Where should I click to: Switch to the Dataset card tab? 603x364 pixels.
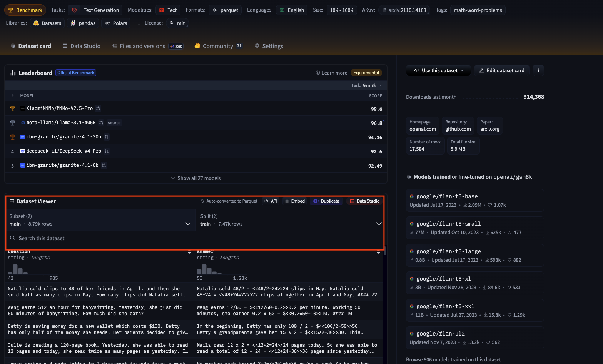click(x=31, y=46)
